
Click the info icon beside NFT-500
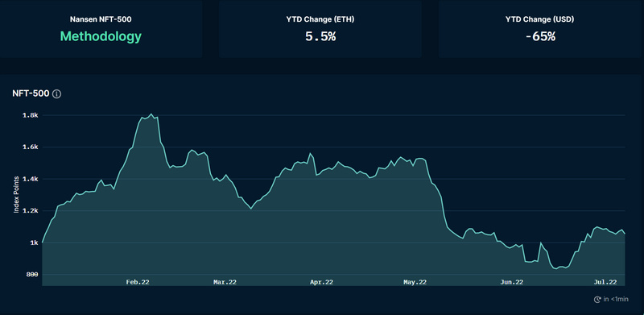(57, 94)
